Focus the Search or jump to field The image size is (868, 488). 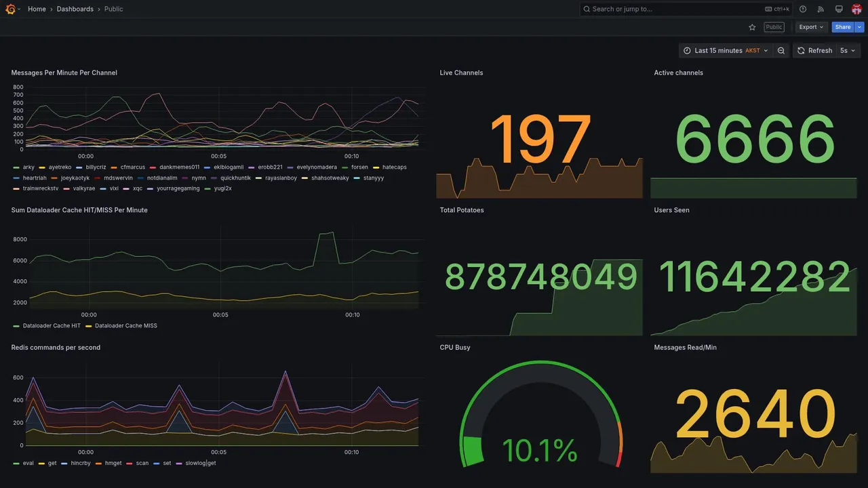point(686,9)
